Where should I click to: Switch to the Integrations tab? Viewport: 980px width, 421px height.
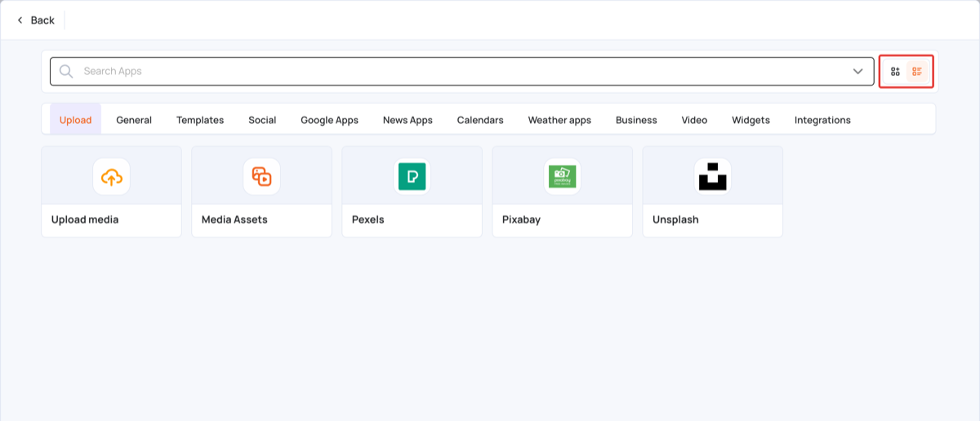[822, 120]
